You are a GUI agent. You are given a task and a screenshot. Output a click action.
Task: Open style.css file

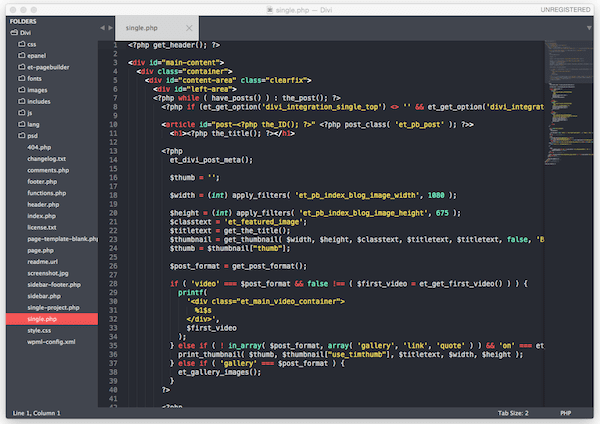coord(39,331)
